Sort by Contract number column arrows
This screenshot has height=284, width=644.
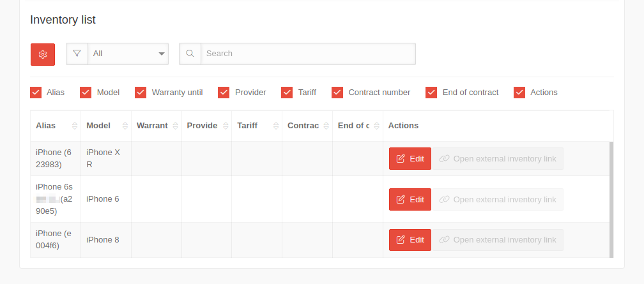[x=326, y=126]
